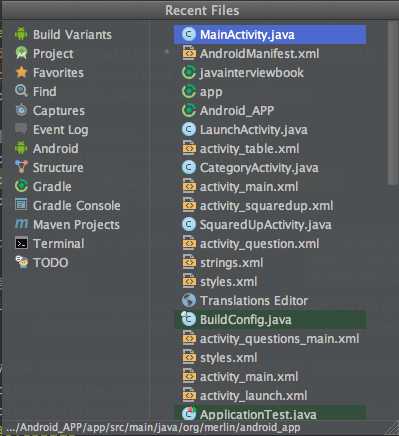This screenshot has height=436, width=399.
Task: Click the Structure tool window icon
Action: [x=21, y=167]
